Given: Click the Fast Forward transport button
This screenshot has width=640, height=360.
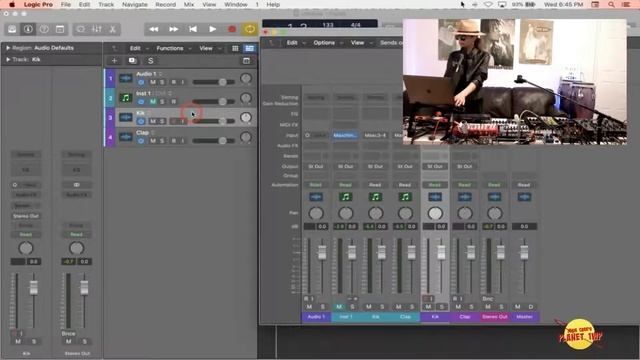Looking at the screenshot, I should click(x=173, y=29).
